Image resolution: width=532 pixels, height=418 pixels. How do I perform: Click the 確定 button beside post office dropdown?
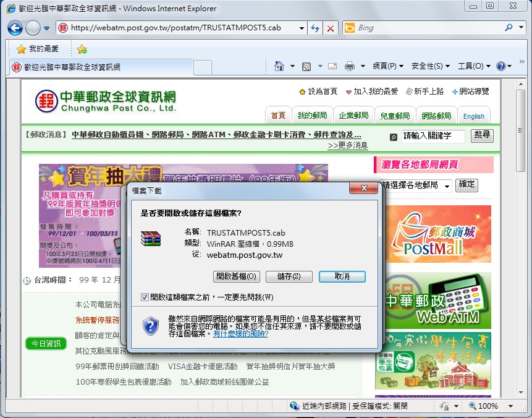467,185
